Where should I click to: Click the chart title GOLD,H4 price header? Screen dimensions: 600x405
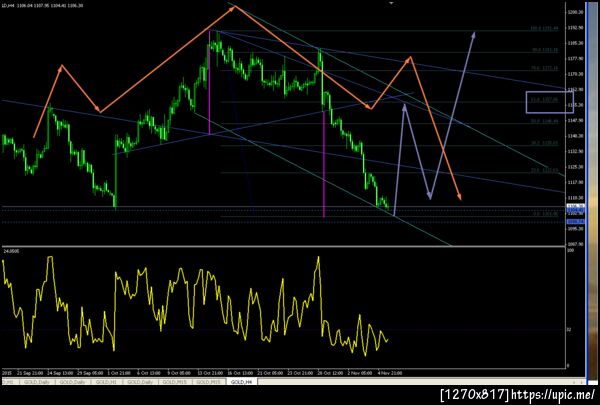(42, 5)
